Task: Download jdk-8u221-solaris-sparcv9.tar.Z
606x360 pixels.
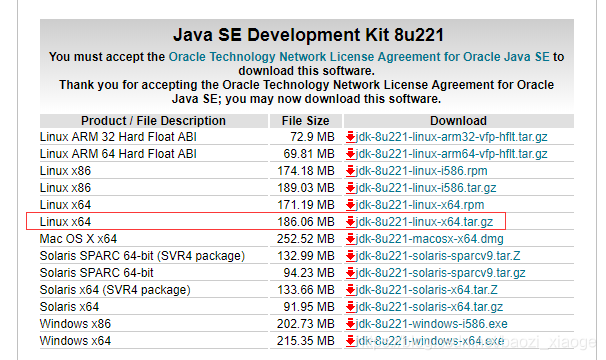Action: click(438, 256)
